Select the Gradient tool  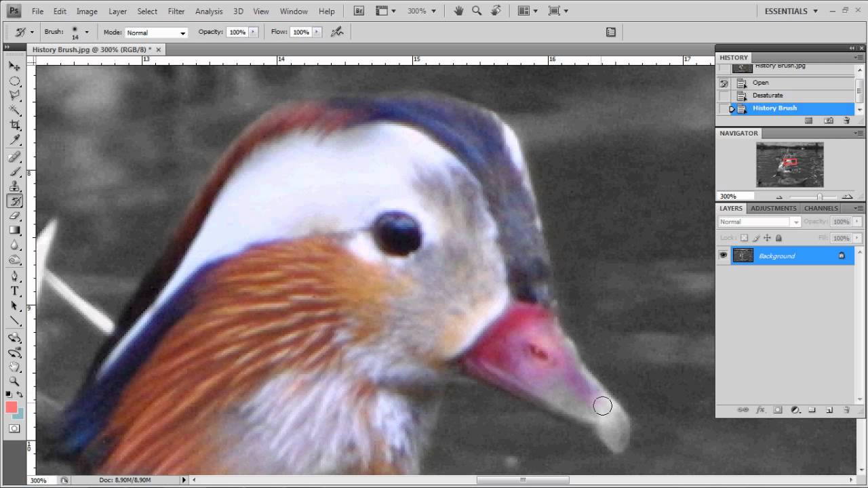tap(14, 230)
